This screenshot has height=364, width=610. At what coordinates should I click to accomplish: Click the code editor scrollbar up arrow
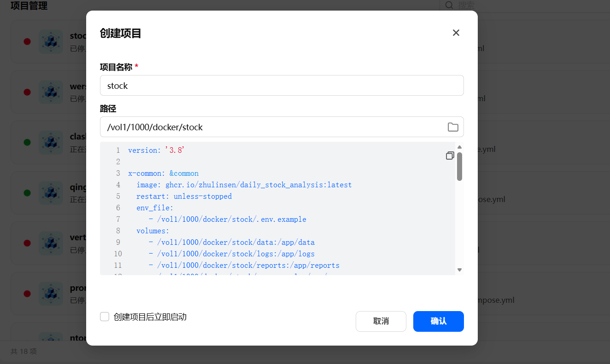tap(459, 147)
